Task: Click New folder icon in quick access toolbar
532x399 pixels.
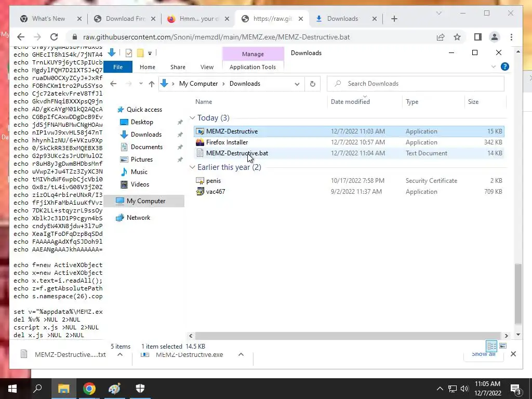Action: pos(140,53)
